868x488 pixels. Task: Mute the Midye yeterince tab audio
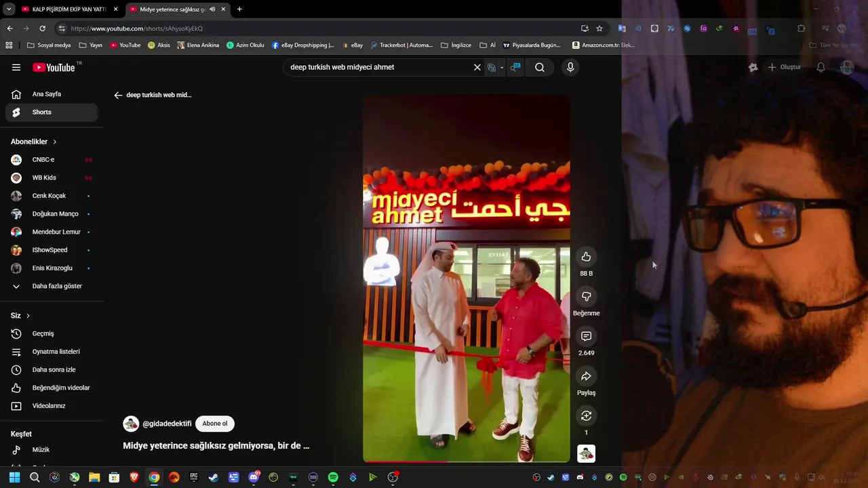point(212,9)
